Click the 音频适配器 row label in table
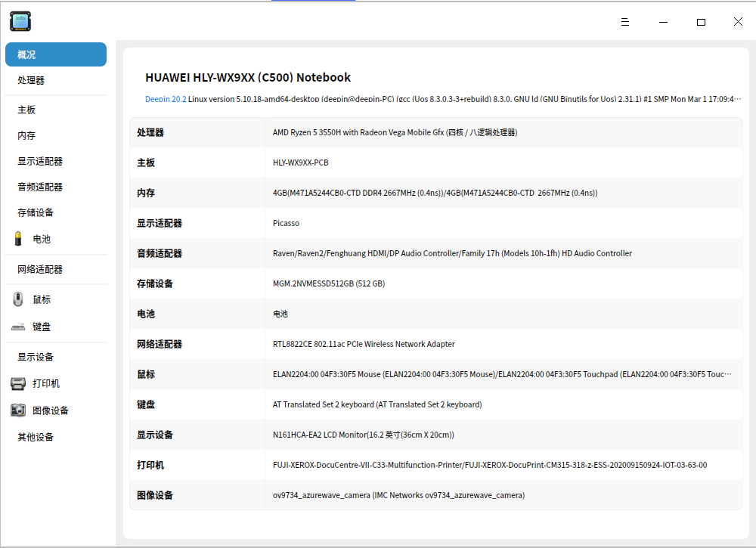 160,253
